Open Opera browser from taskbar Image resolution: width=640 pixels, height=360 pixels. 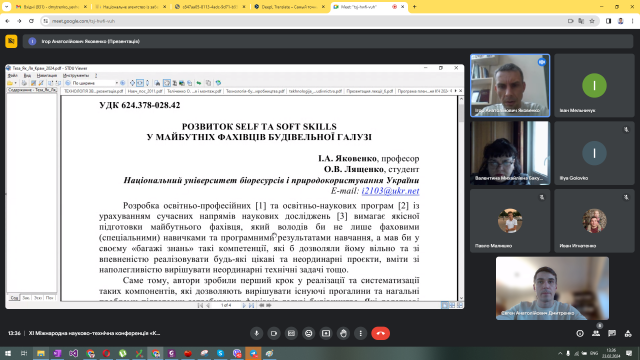(107, 353)
